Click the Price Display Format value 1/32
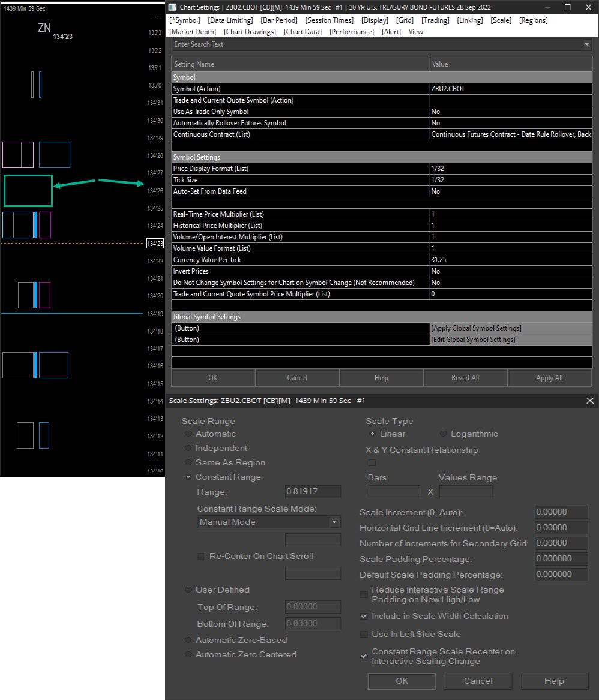Viewport: 599px width, 700px height. coord(511,169)
